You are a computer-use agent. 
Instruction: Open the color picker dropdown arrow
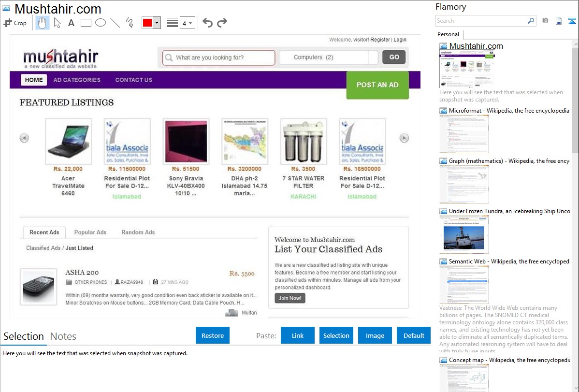pyautogui.click(x=157, y=23)
